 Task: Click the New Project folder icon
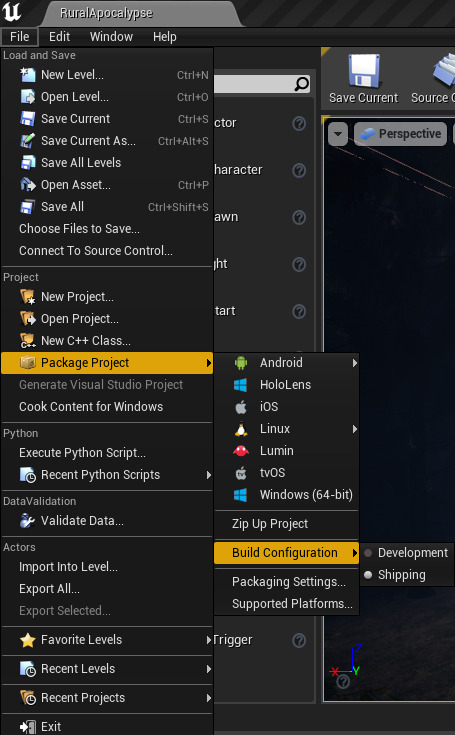[x=28, y=297]
